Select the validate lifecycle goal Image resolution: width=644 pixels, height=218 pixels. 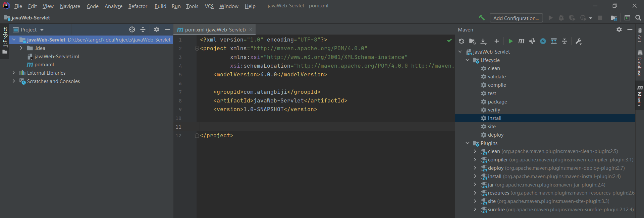(496, 77)
